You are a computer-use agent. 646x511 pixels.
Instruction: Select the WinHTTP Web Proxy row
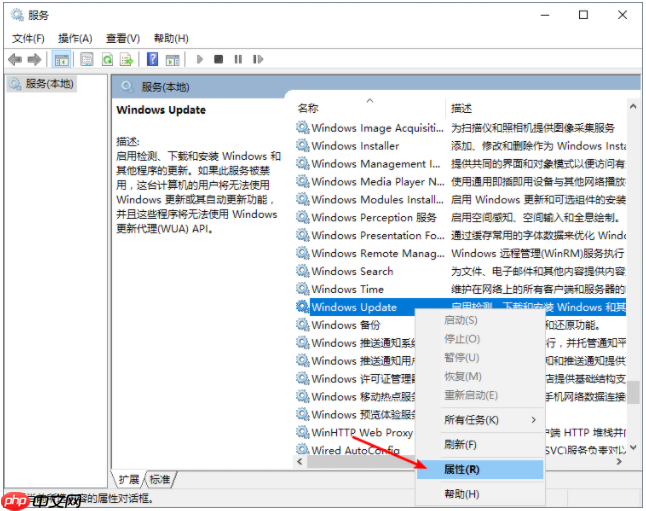click(x=355, y=432)
